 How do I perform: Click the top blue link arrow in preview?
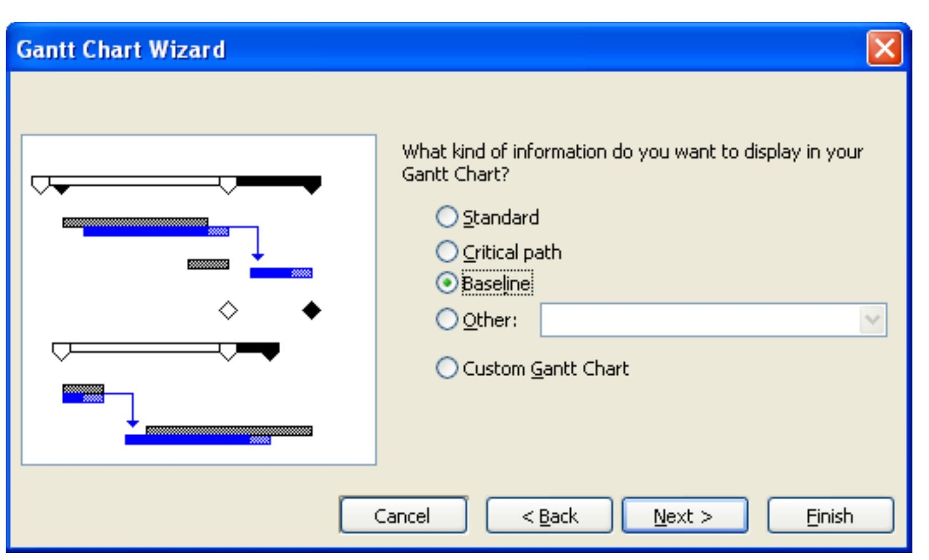(258, 244)
